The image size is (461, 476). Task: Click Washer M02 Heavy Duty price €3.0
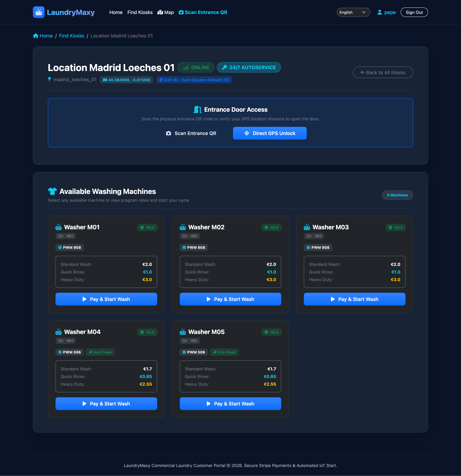[x=271, y=280]
